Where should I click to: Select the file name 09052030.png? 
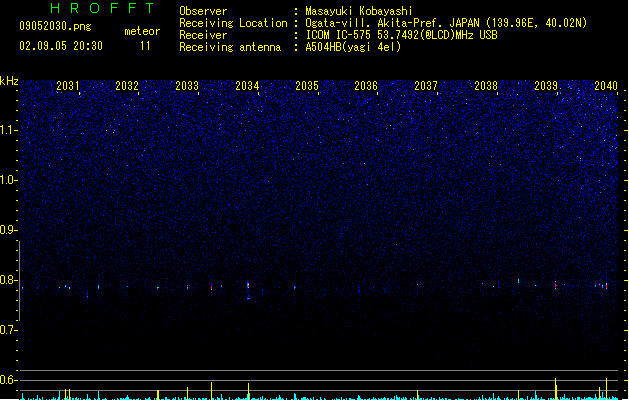(x=55, y=26)
